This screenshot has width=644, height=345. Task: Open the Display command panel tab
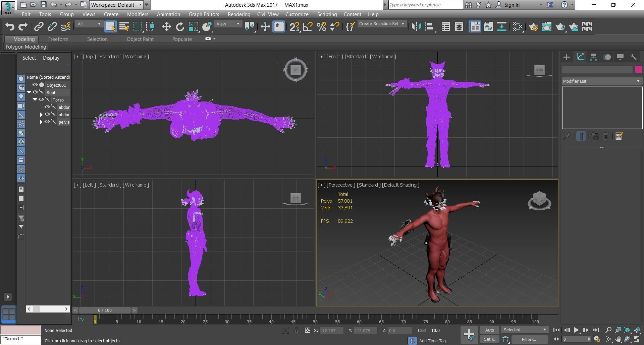(x=620, y=57)
